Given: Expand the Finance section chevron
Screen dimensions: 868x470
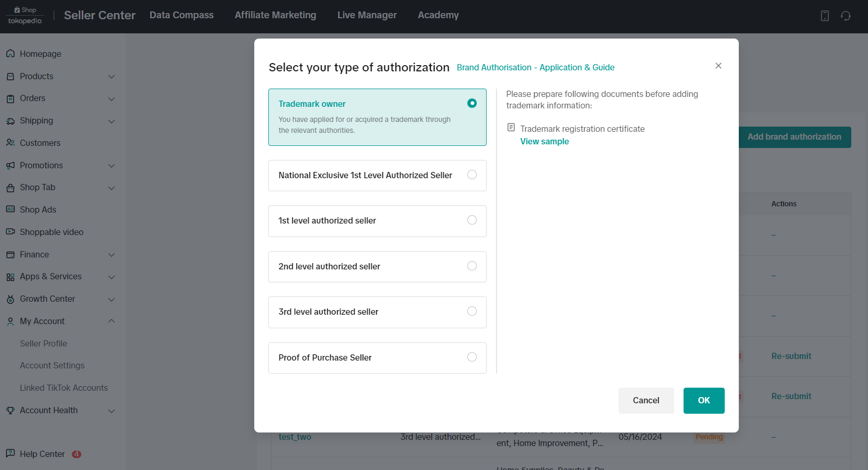Looking at the screenshot, I should [x=111, y=255].
